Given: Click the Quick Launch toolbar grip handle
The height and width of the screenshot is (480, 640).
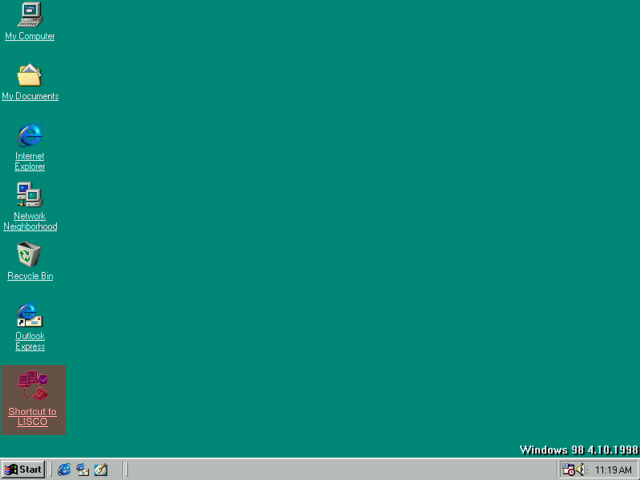Looking at the screenshot, I should (x=53, y=469).
